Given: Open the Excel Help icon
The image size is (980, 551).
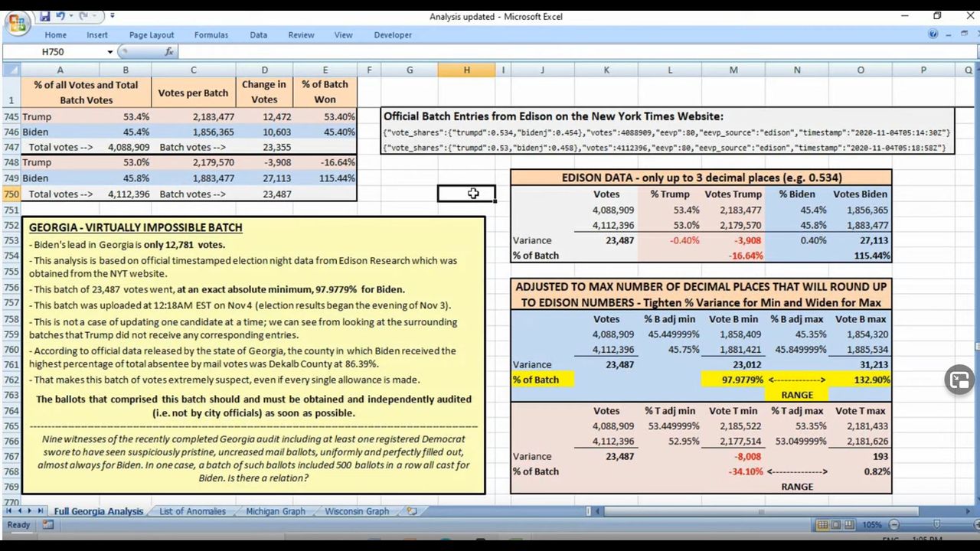Looking at the screenshot, I should point(933,34).
